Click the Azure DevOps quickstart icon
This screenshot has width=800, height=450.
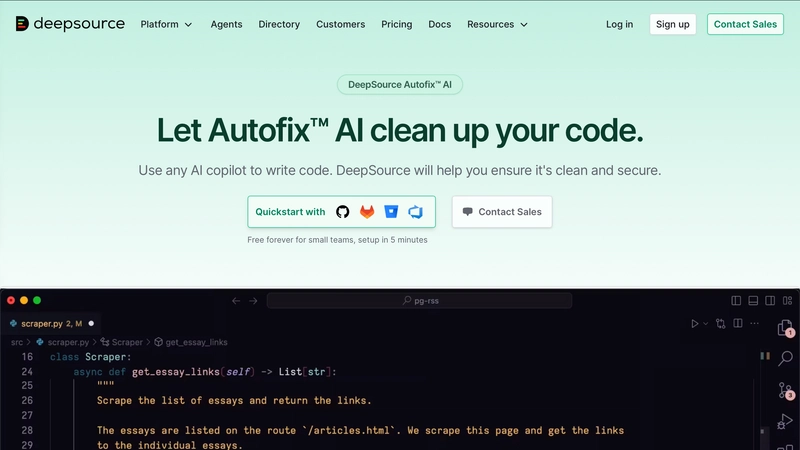point(415,212)
